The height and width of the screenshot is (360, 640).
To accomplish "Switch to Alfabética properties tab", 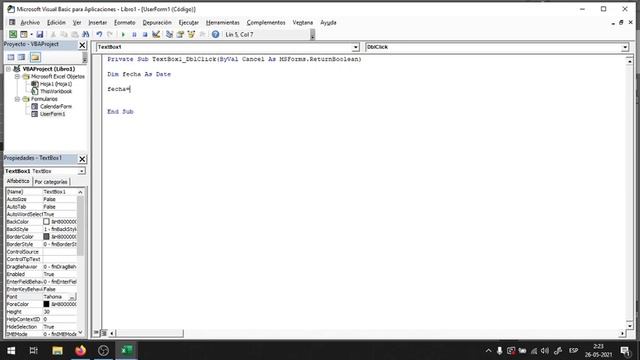I will point(18,181).
